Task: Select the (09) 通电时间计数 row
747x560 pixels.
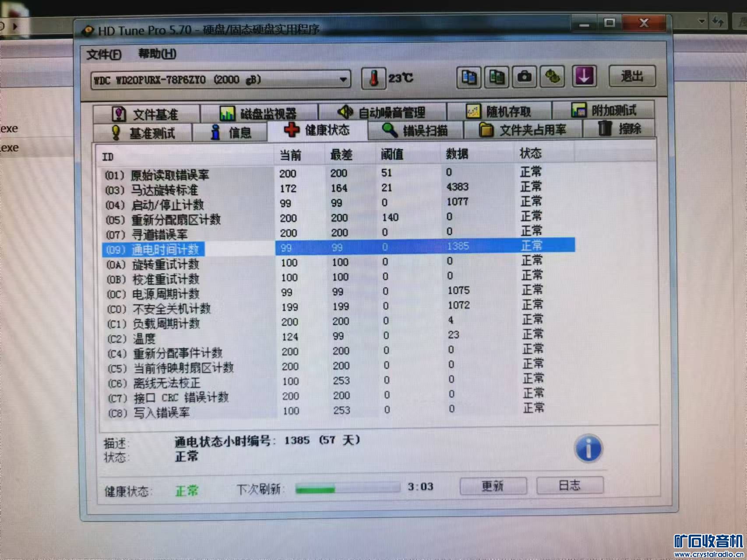Action: point(338,247)
